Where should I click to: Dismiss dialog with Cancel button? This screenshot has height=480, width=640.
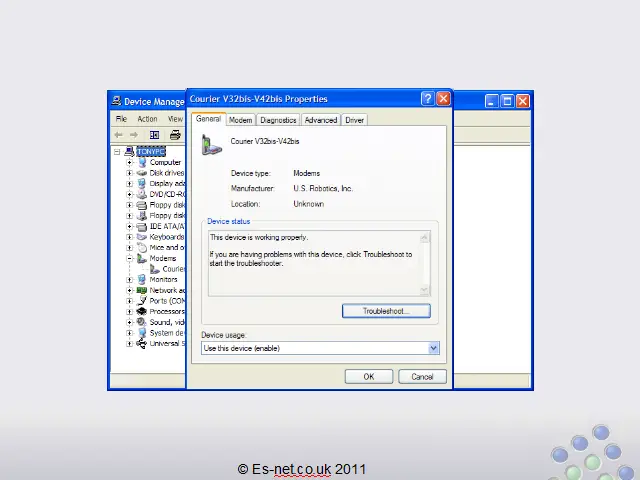422,376
